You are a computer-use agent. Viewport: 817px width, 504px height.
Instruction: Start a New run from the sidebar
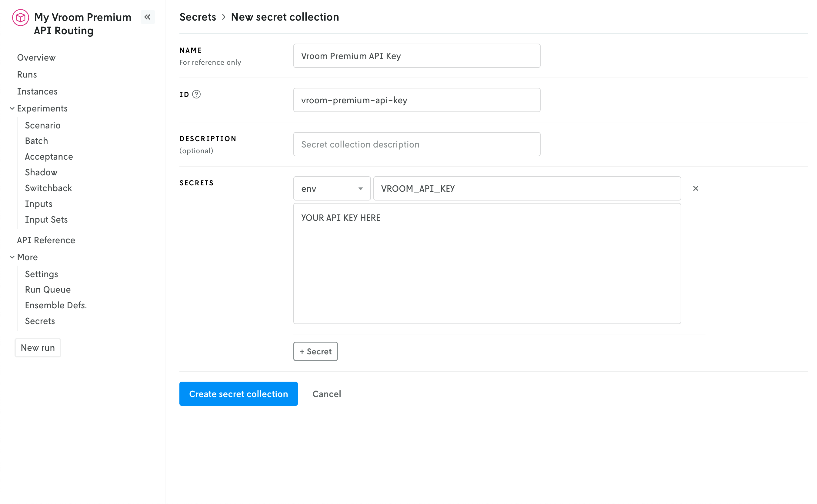(x=38, y=347)
